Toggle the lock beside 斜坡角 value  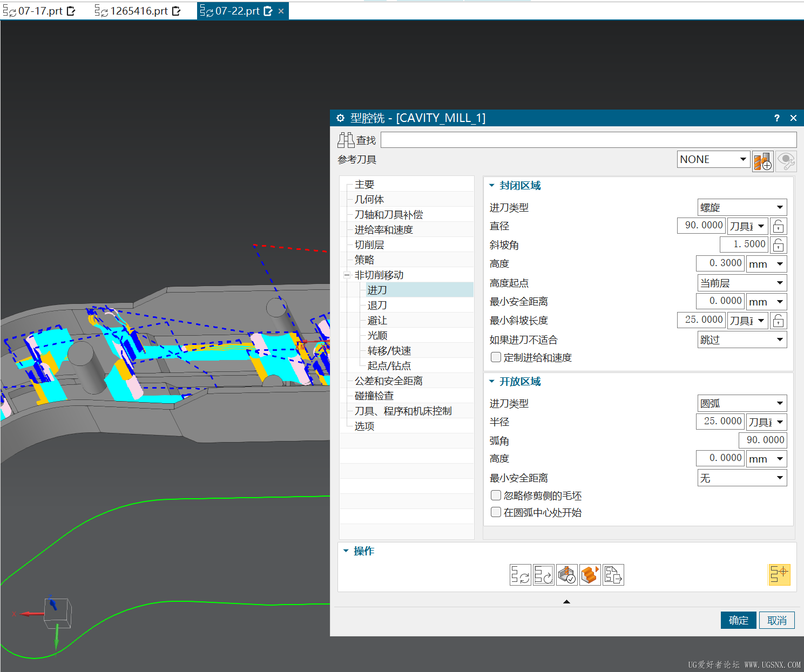pos(779,245)
